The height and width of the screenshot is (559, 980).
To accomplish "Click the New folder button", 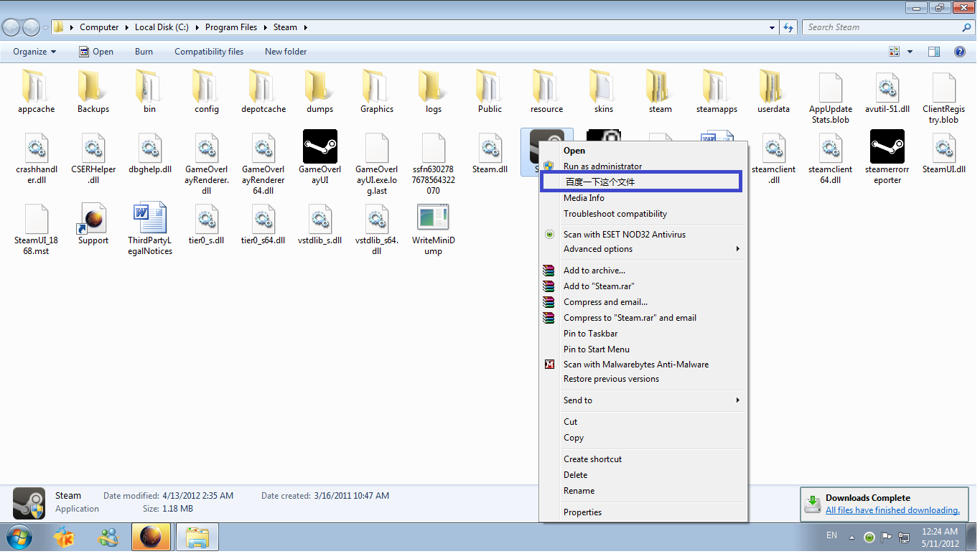I will coord(286,52).
